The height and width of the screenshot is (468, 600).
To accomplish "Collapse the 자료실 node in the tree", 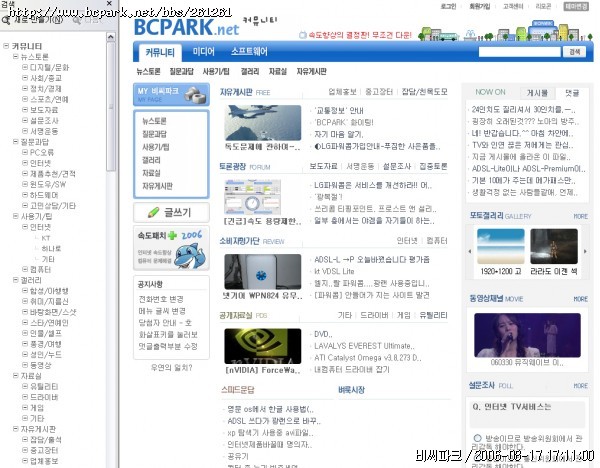I will point(15,376).
